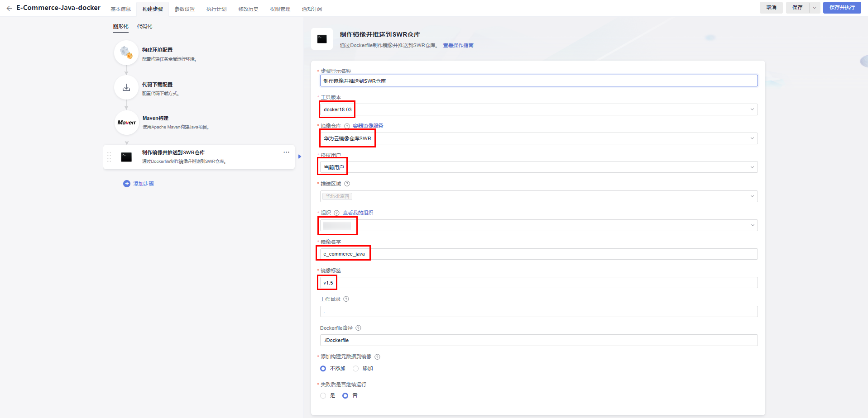Choose 是 for 失败后是否继续运行

(x=323, y=396)
